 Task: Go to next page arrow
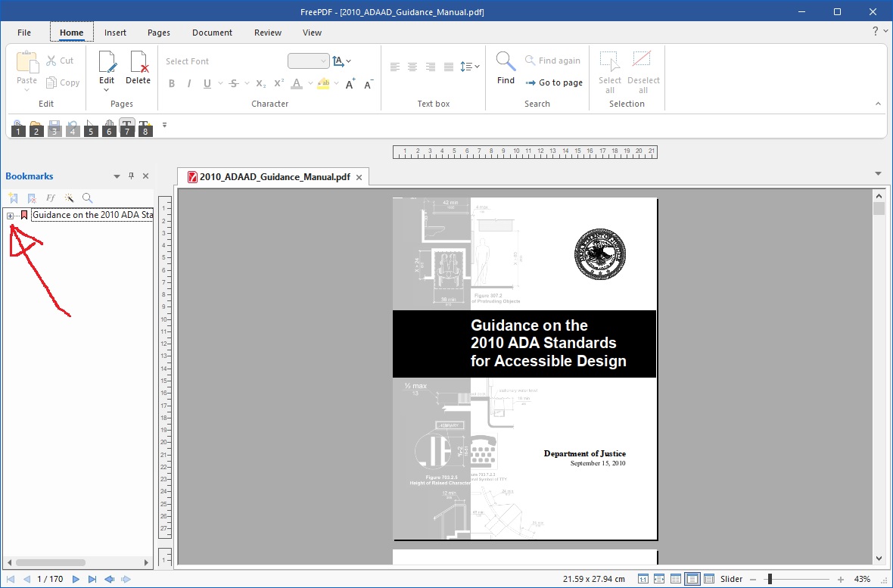point(76,580)
